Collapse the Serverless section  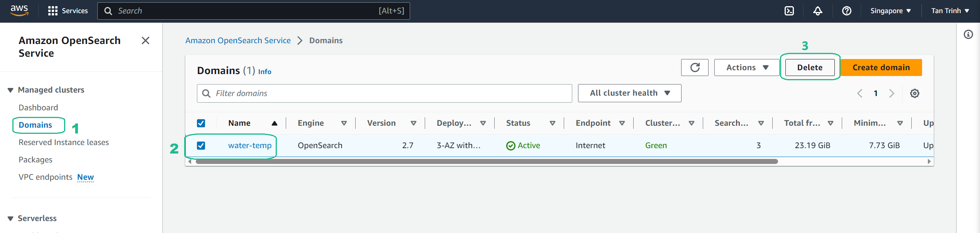pos(10,219)
